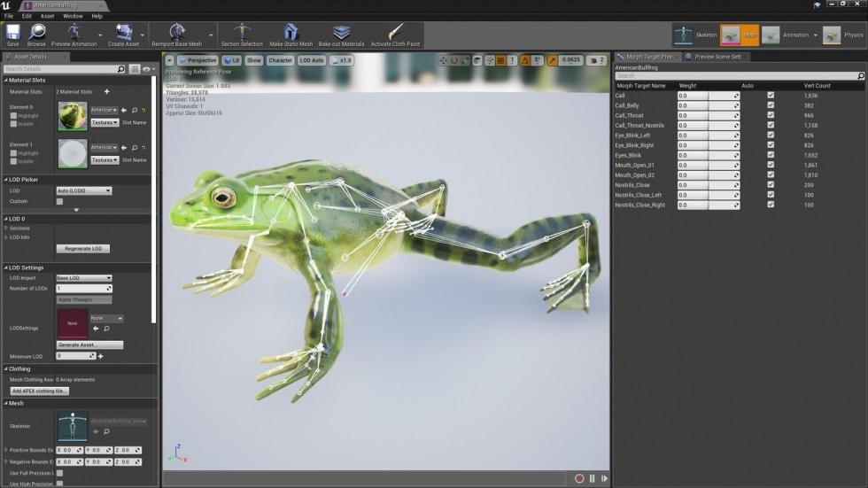Check the Custom LOD checkbox

(60, 201)
